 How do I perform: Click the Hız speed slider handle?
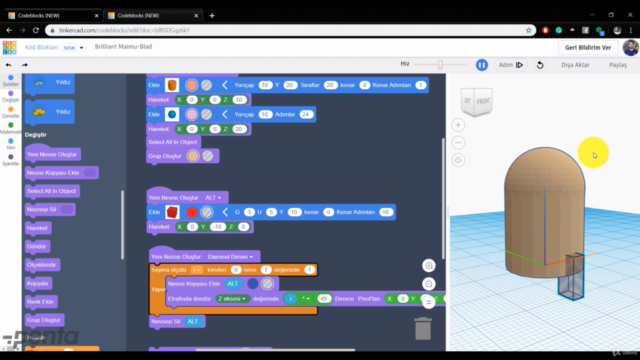[x=440, y=64]
